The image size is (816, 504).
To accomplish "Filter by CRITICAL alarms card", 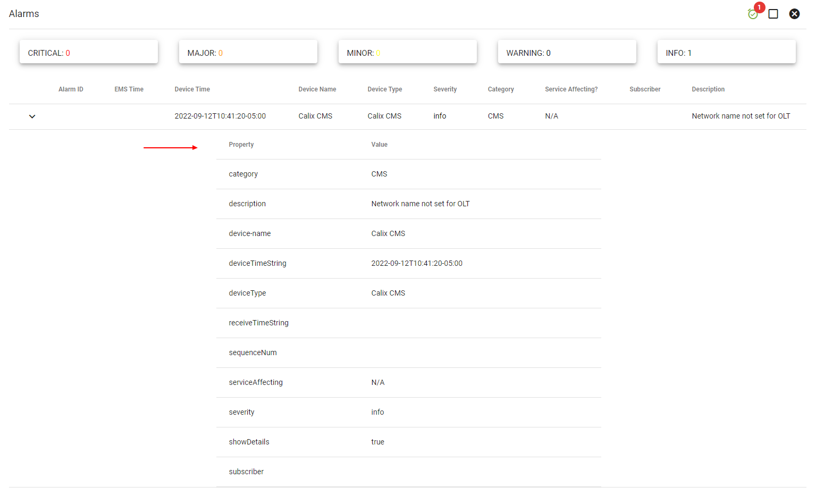I will click(x=89, y=52).
